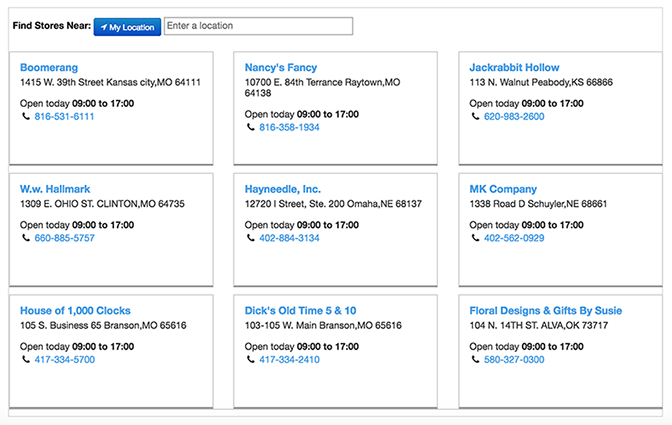Open the House of 1,000 Clocks link
This screenshot has height=425, width=672.
pyautogui.click(x=75, y=311)
